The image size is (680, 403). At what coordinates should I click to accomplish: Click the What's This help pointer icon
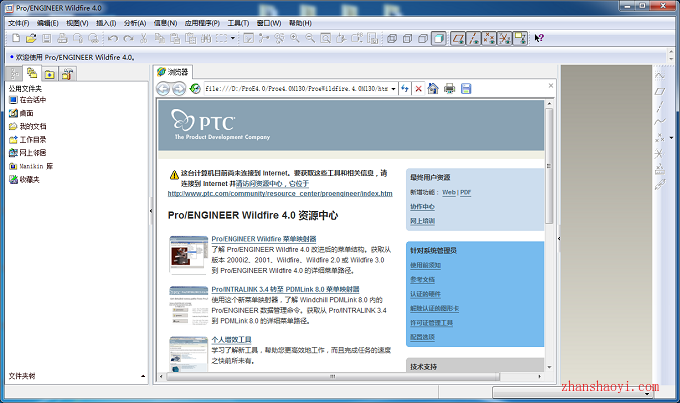click(x=539, y=38)
